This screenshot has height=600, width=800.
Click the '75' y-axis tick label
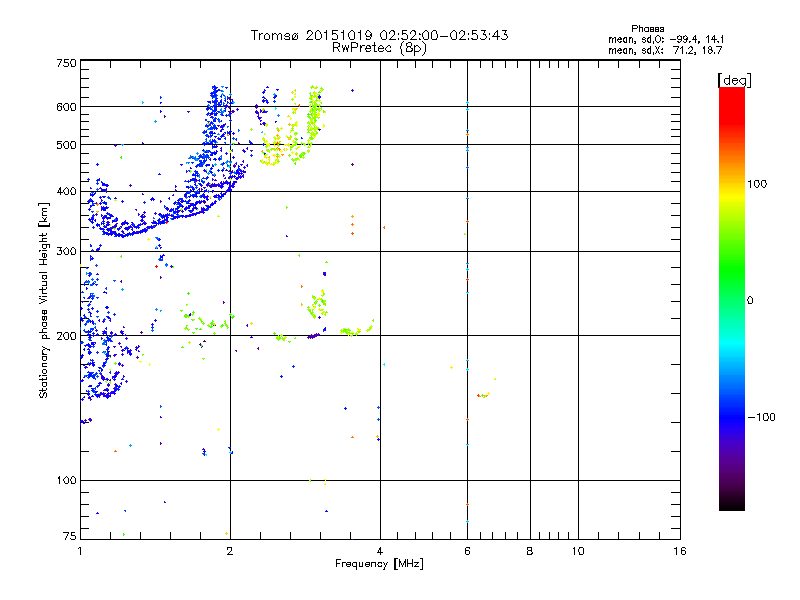(x=70, y=536)
